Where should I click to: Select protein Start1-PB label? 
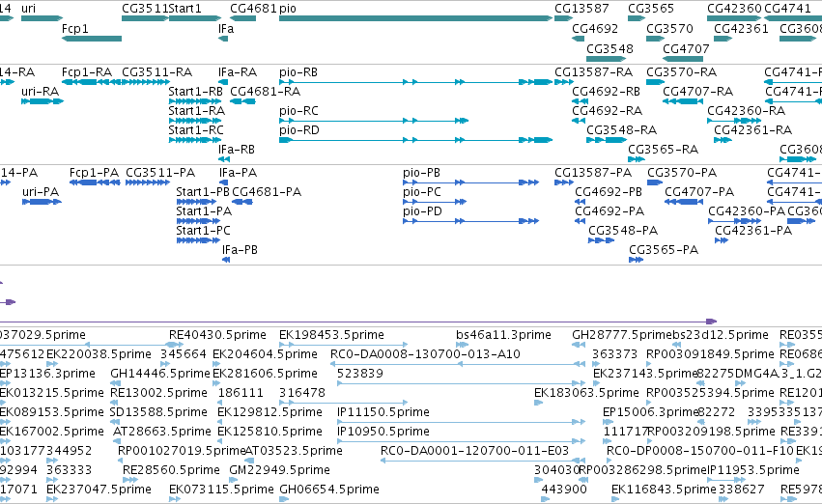pyautogui.click(x=203, y=192)
